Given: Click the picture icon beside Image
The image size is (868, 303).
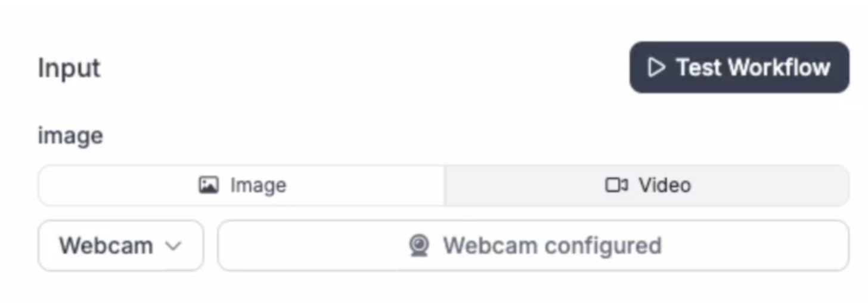Looking at the screenshot, I should pos(208,185).
